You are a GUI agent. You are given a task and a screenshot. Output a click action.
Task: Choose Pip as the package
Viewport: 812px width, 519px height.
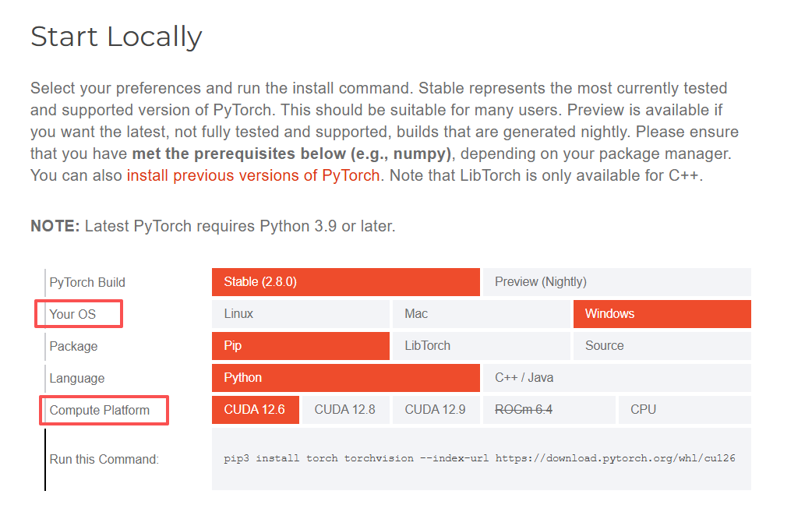click(300, 346)
